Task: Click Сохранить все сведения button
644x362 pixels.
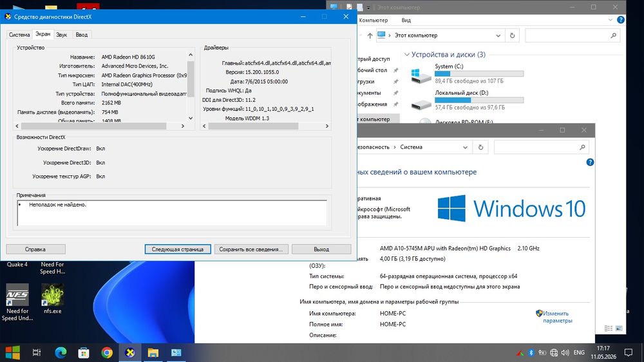Action: (x=251, y=249)
